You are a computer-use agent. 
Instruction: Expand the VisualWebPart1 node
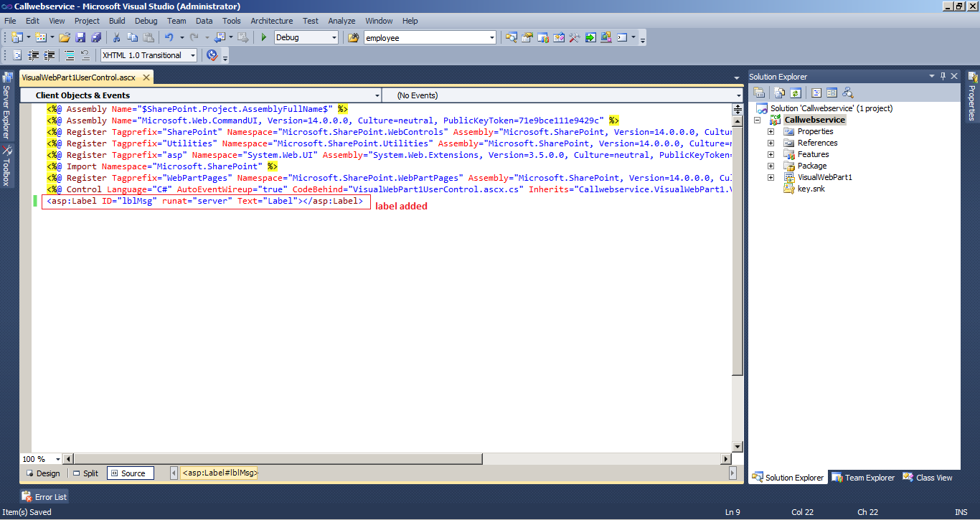(x=771, y=177)
